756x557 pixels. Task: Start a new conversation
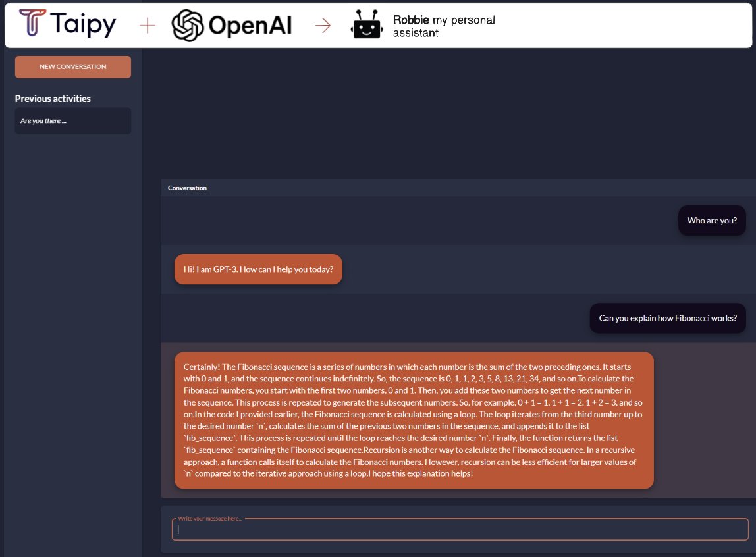[72, 66]
